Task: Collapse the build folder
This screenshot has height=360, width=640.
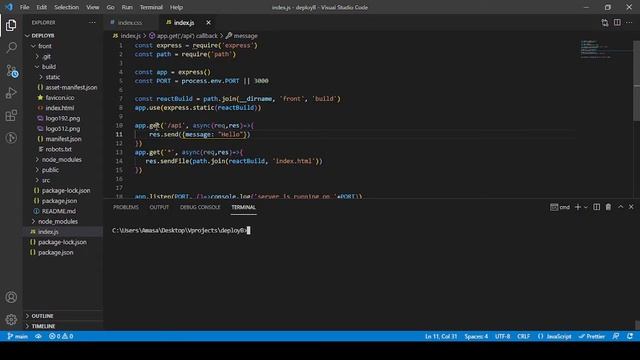Action: 62,67
